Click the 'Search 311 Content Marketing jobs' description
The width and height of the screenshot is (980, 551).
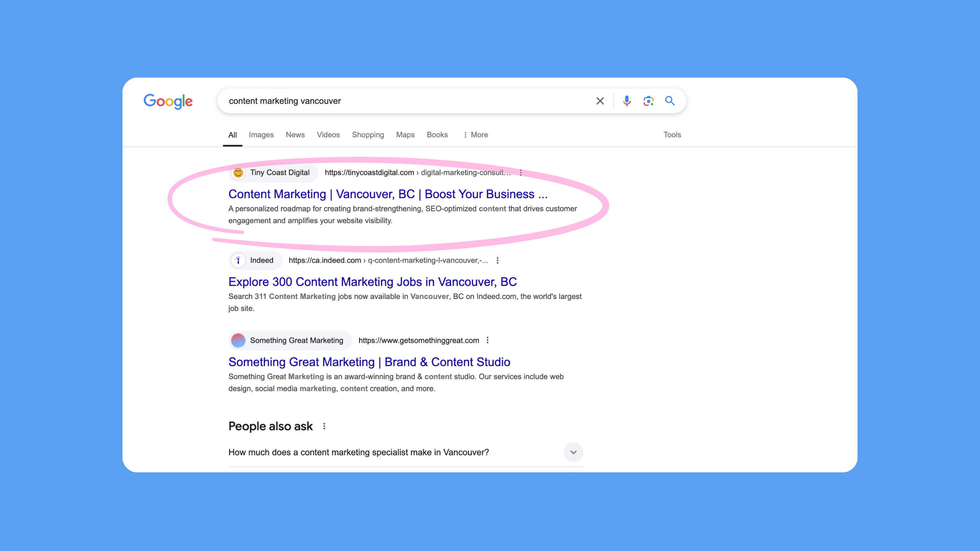pos(405,302)
